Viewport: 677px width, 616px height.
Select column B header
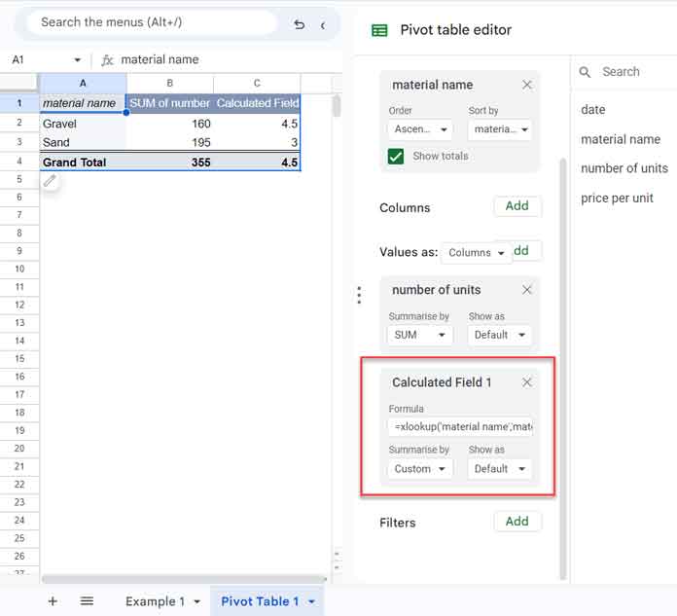click(x=170, y=83)
